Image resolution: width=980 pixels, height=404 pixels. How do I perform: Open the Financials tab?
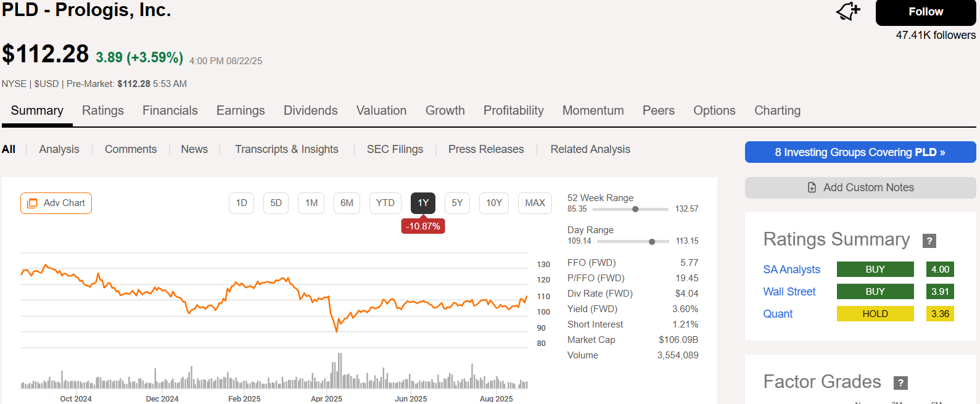pyautogui.click(x=170, y=110)
